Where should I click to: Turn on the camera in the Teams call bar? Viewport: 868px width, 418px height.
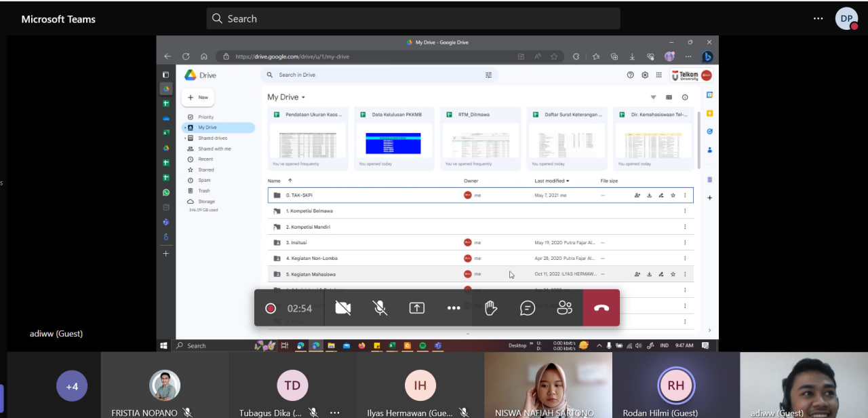point(343,308)
